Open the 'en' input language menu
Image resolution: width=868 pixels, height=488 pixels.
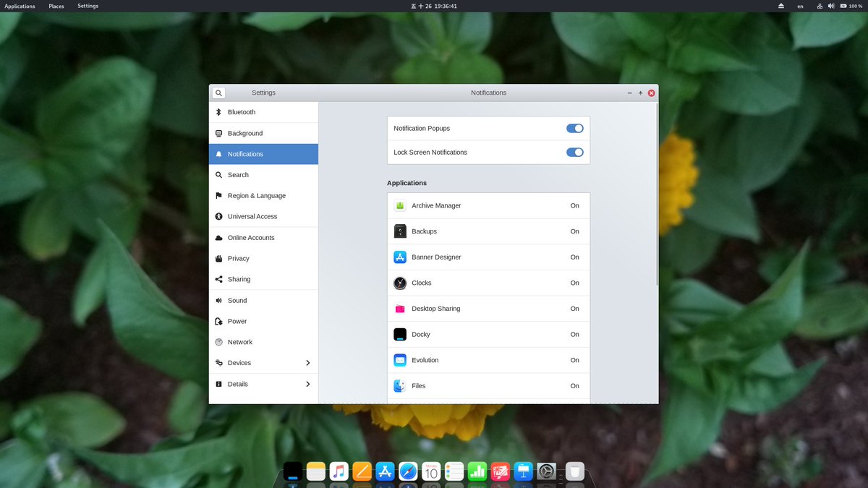tap(800, 6)
